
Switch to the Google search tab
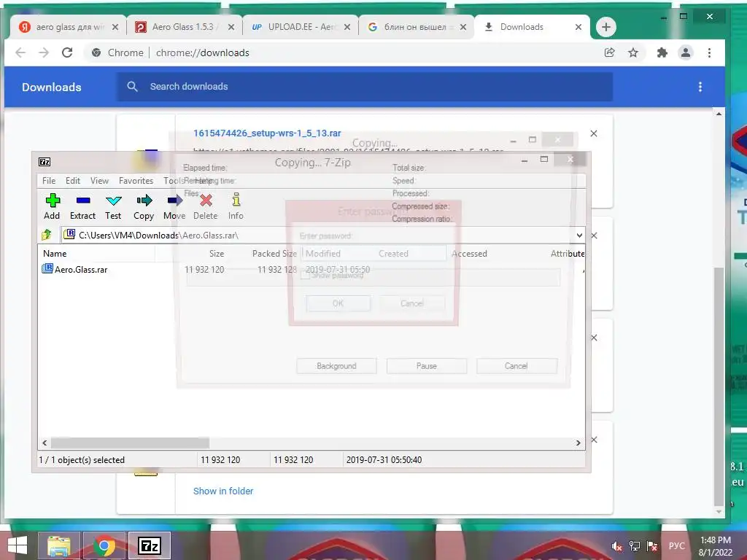(x=415, y=27)
